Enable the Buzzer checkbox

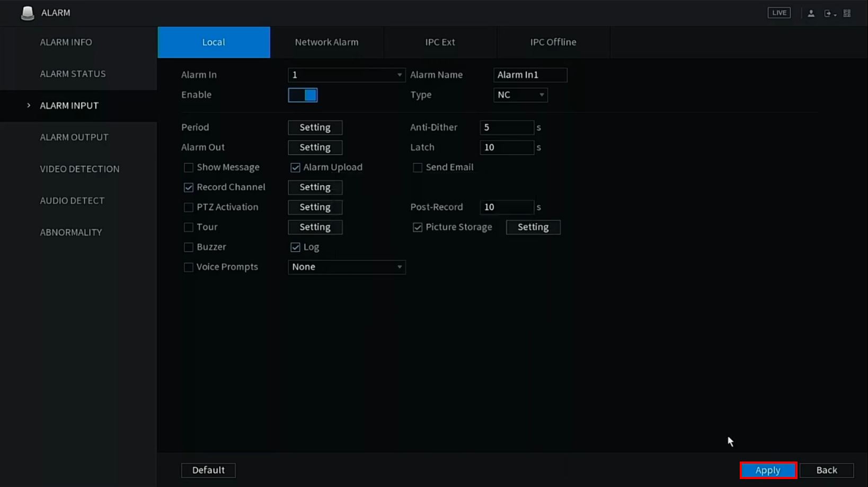pos(189,247)
